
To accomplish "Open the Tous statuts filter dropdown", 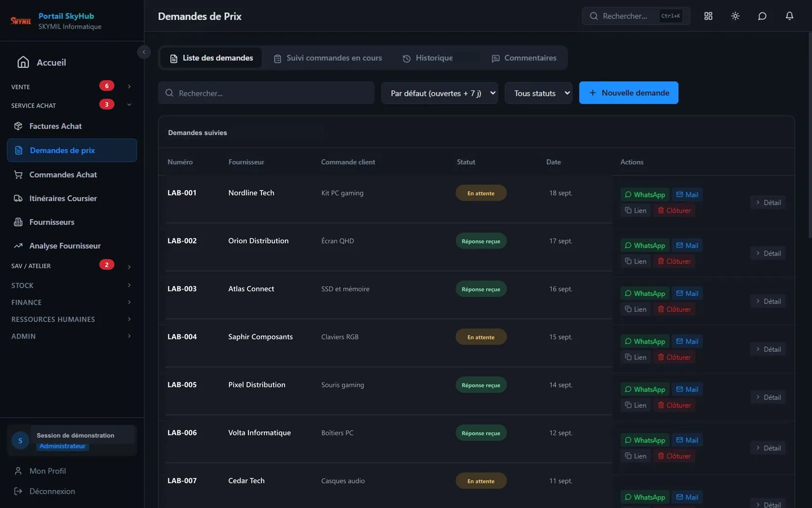I will (539, 93).
